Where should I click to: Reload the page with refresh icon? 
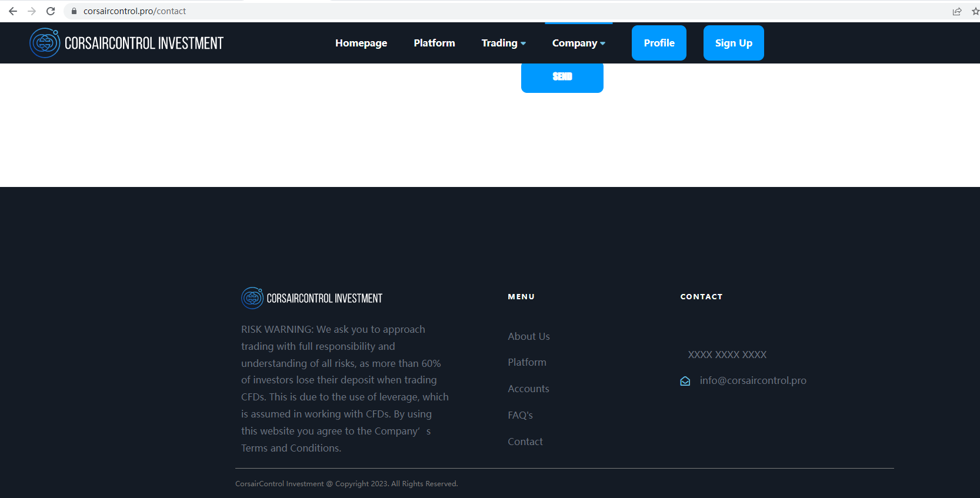(51, 11)
